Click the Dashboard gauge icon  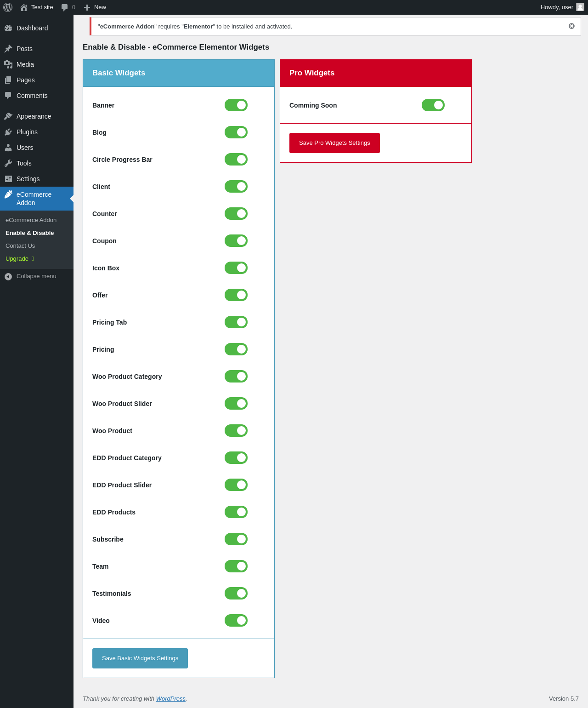tap(8, 28)
